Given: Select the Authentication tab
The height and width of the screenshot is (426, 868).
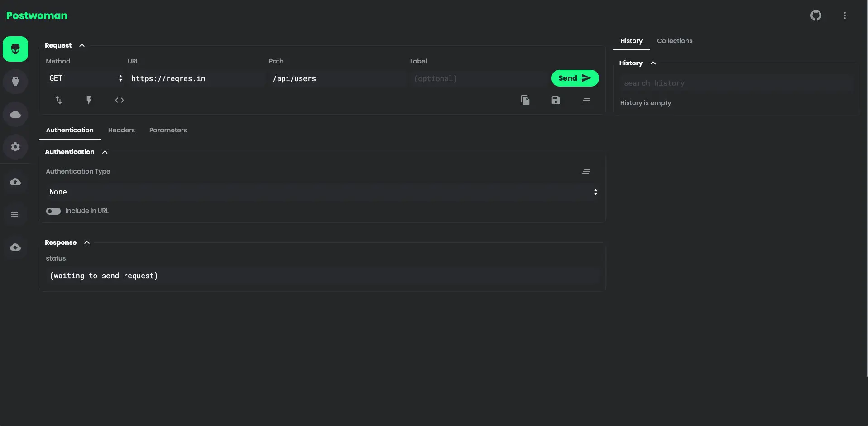Looking at the screenshot, I should 70,130.
